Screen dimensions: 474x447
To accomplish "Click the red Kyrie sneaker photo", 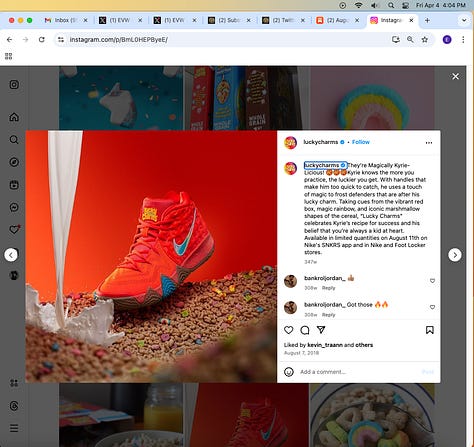I will (x=151, y=256).
